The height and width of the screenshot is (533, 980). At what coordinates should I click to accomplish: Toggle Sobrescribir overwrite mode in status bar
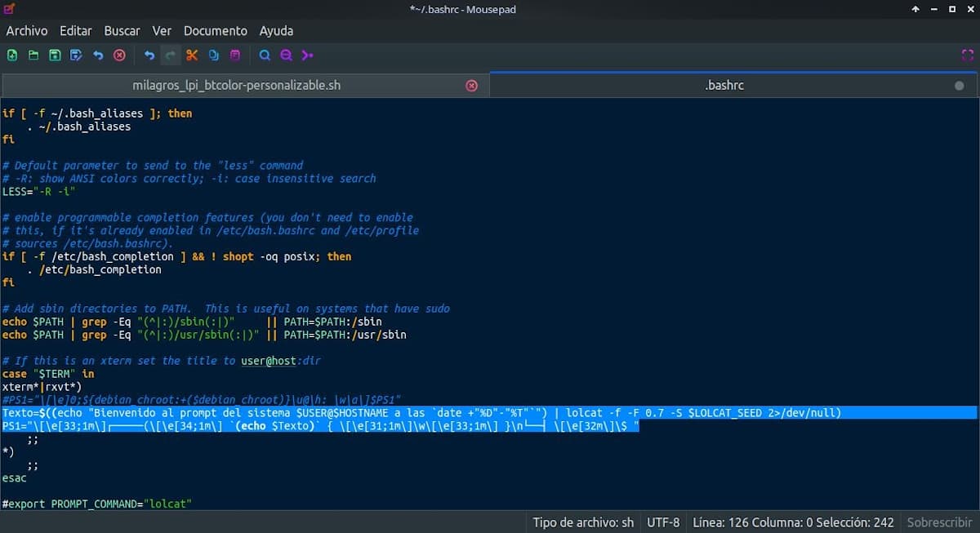(x=940, y=522)
